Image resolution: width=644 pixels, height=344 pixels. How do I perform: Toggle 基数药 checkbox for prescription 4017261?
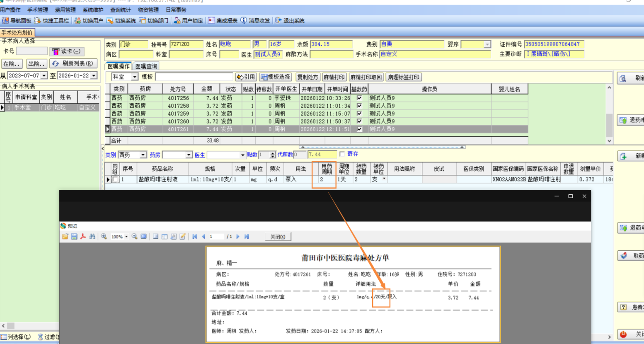pyautogui.click(x=359, y=129)
